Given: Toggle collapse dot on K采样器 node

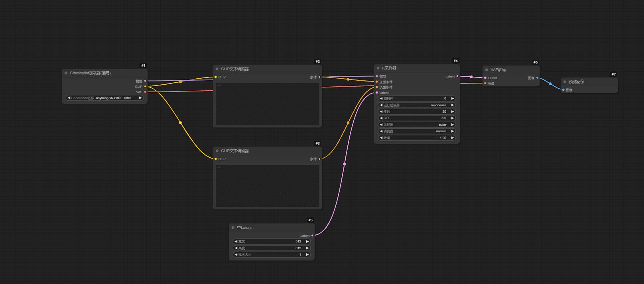Looking at the screenshot, I should (x=378, y=68).
